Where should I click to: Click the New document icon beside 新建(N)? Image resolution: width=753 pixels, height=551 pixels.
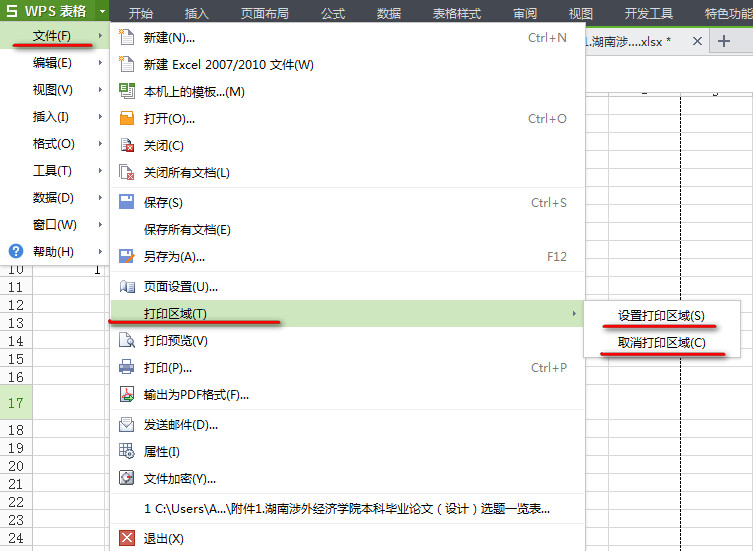[127, 37]
